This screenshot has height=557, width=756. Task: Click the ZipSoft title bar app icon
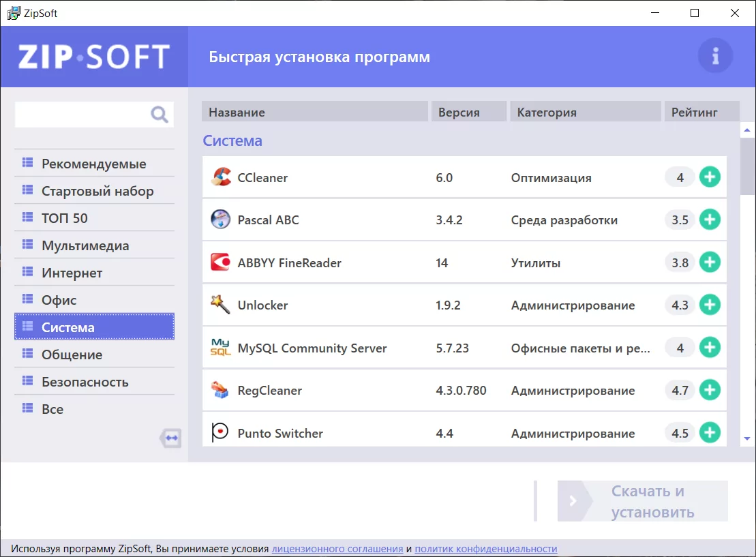click(x=14, y=13)
